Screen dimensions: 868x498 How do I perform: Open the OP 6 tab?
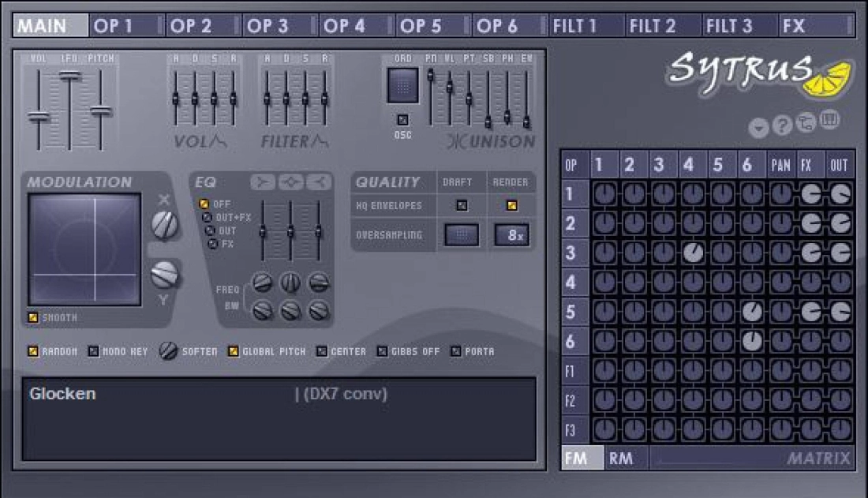coord(510,25)
